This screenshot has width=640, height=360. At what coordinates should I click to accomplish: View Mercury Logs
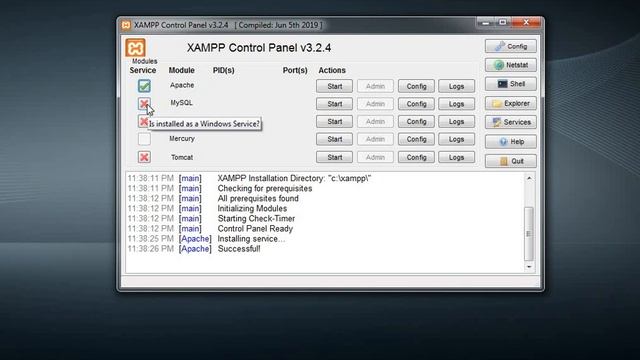tap(456, 139)
